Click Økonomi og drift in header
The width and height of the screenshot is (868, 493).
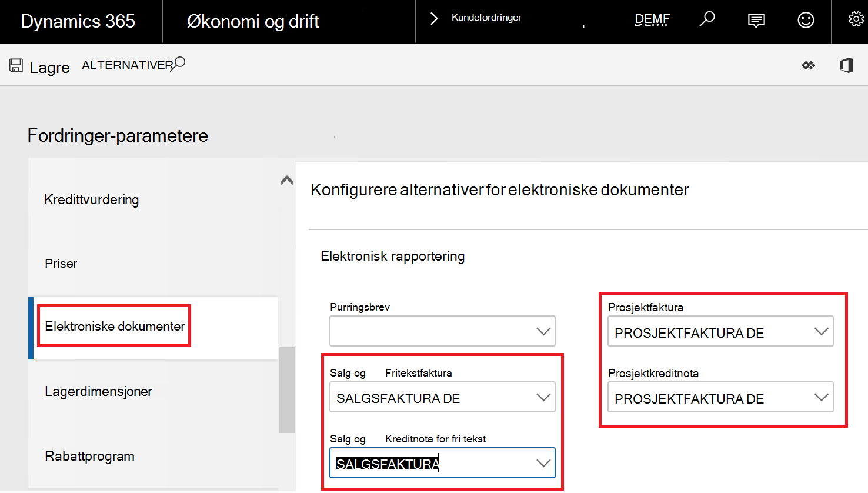253,21
